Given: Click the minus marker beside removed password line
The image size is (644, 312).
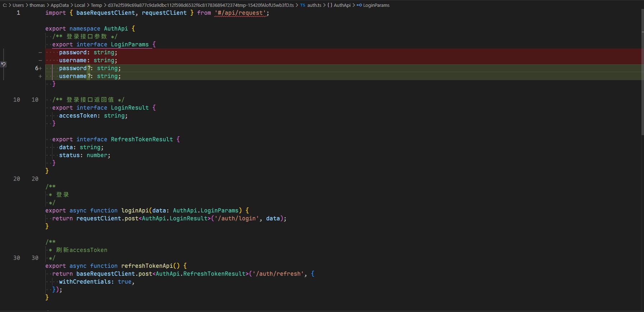Looking at the screenshot, I should pyautogui.click(x=40, y=52).
